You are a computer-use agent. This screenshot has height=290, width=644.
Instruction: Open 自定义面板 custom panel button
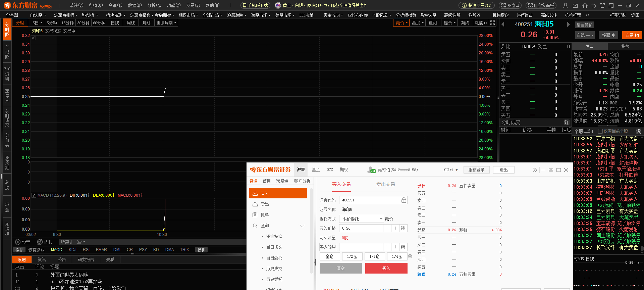pos(541,5)
